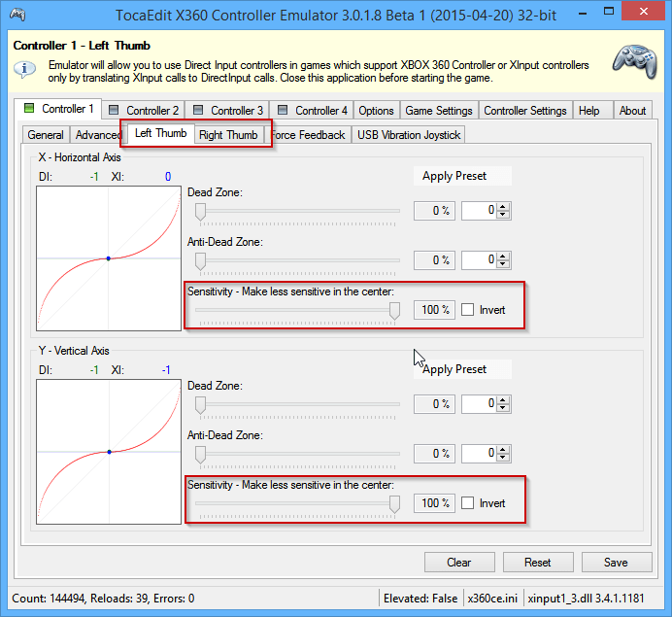Increase X axis Anti-Dead Zone spinner value
672x617 pixels.
pos(503,256)
